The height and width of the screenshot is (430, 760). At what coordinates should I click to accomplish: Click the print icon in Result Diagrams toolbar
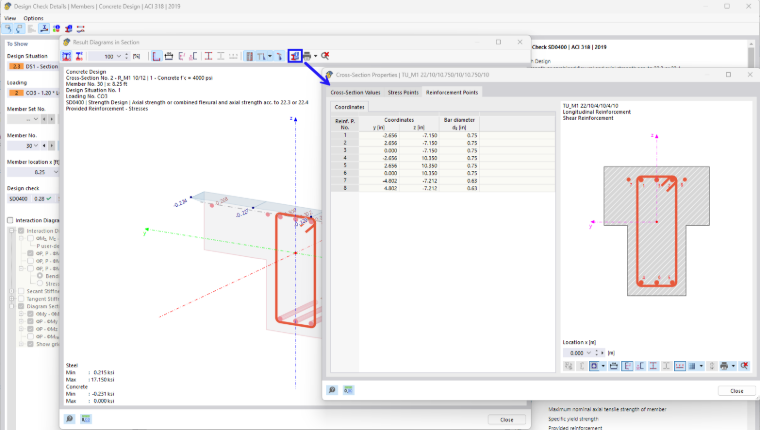[x=307, y=56]
